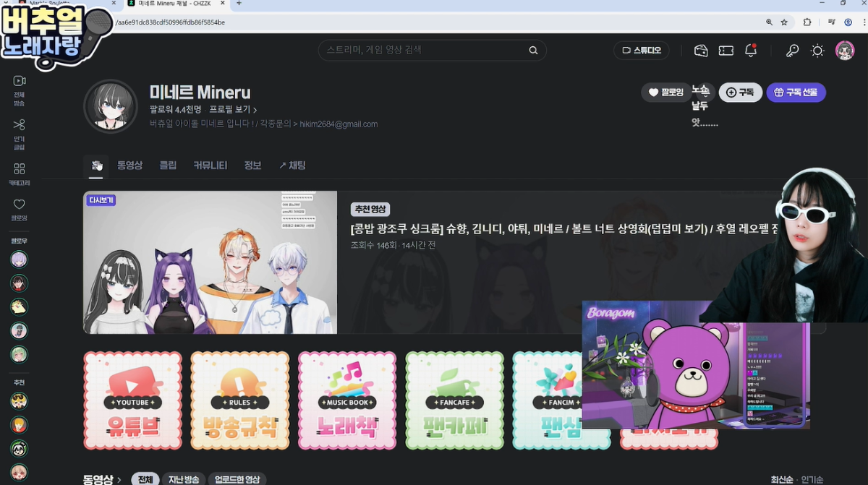Click the search magnifier icon
Viewport: 868px width, 485px height.
[533, 51]
